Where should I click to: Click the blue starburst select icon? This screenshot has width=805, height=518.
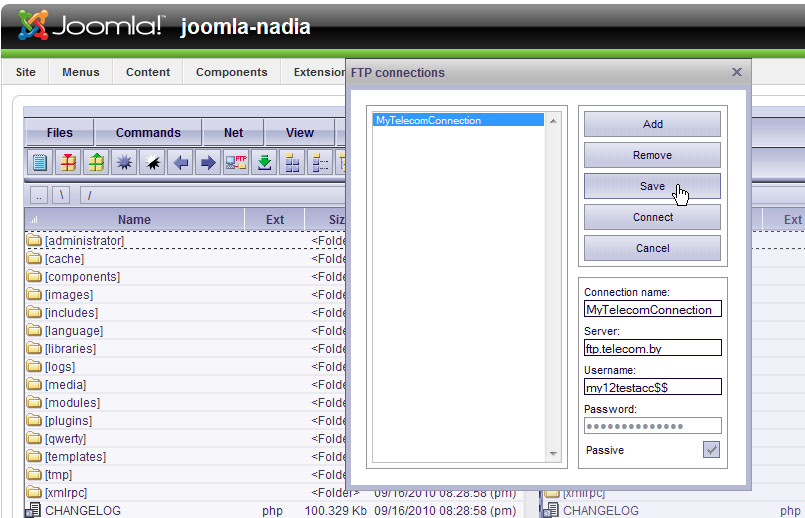(x=124, y=163)
